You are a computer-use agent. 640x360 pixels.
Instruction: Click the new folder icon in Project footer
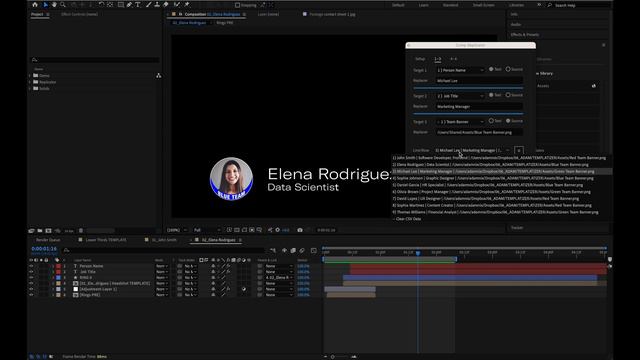coord(40,231)
